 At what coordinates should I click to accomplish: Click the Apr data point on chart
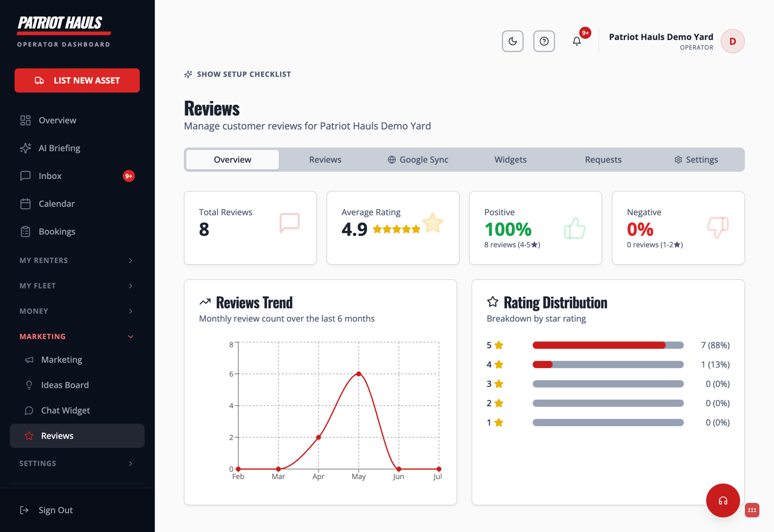[x=318, y=437]
